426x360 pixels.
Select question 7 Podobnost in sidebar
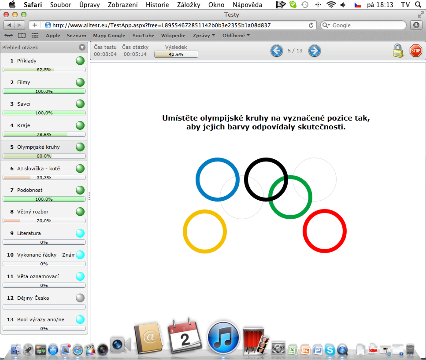[x=44, y=193]
